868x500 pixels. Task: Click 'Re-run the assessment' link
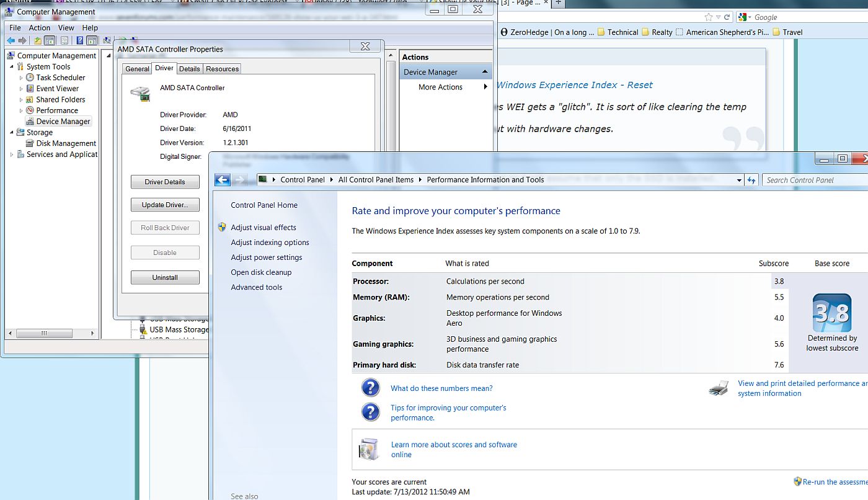point(835,481)
